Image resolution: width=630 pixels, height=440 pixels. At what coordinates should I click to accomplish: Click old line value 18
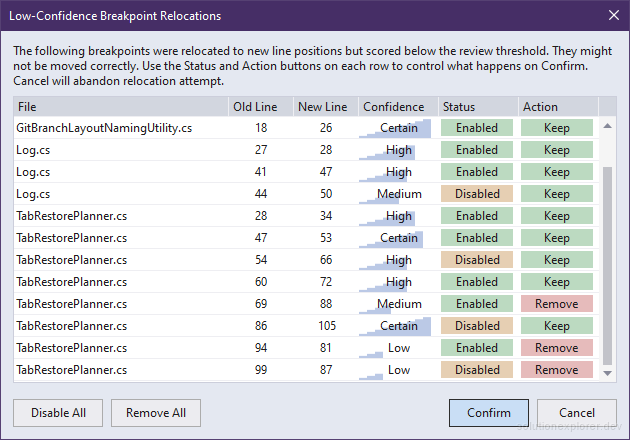pyautogui.click(x=261, y=128)
